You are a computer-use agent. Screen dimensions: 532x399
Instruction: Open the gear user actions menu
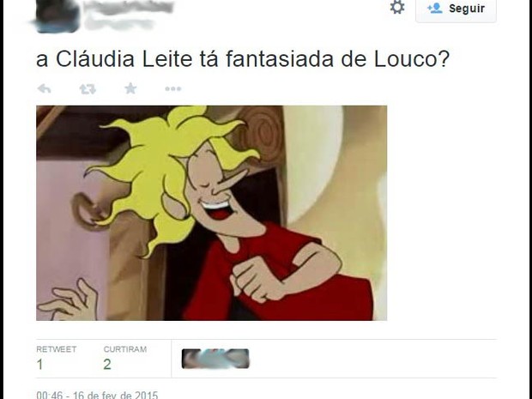click(397, 7)
